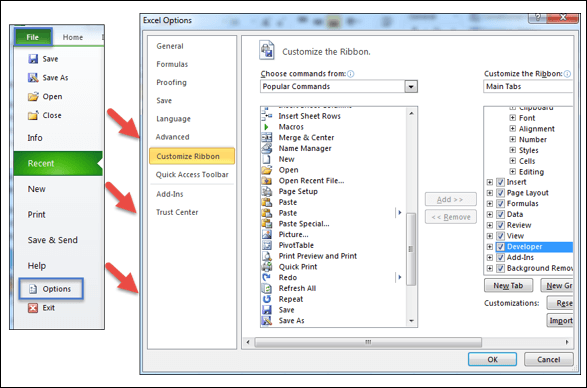Toggle the Developer tab checkbox
This screenshot has height=388, width=587.
(x=501, y=247)
